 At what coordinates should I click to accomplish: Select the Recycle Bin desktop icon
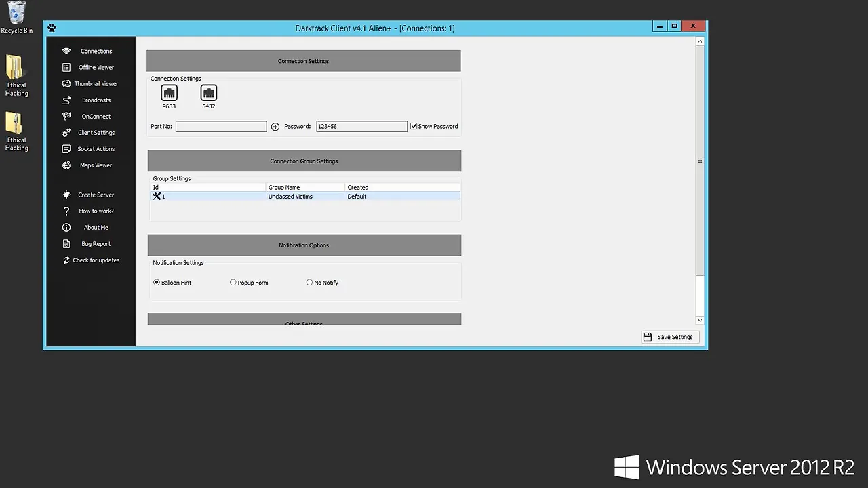16,17
